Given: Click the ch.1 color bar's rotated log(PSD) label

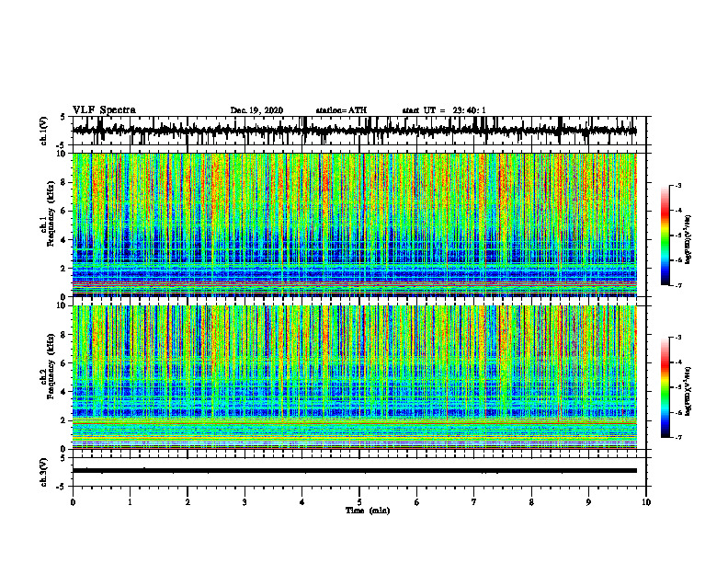Looking at the screenshot, I should 688,240.
